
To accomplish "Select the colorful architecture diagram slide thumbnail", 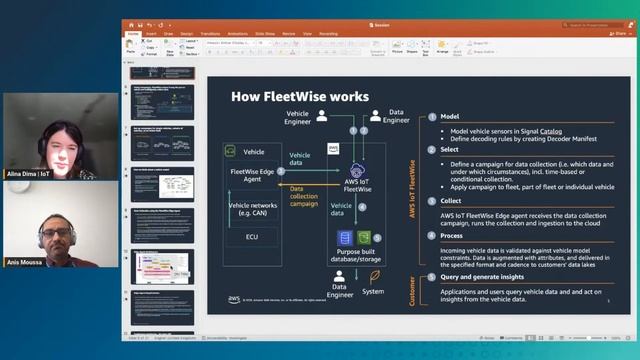I will click(162, 267).
